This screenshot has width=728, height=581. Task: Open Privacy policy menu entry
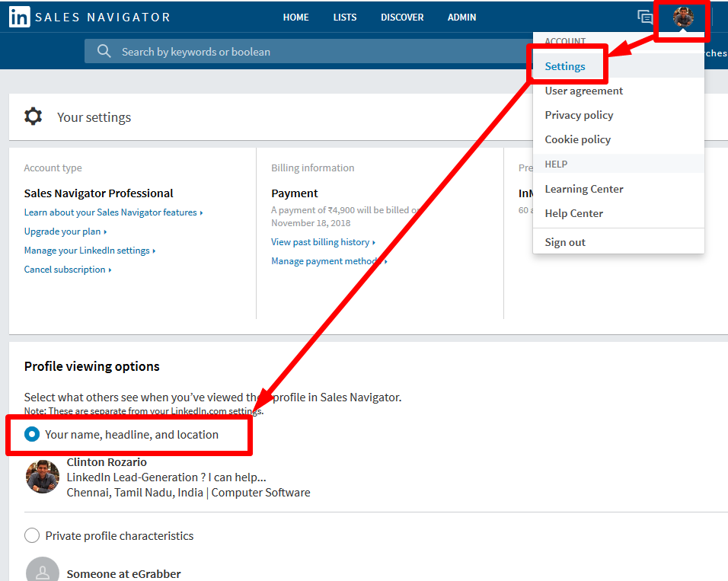coord(579,115)
